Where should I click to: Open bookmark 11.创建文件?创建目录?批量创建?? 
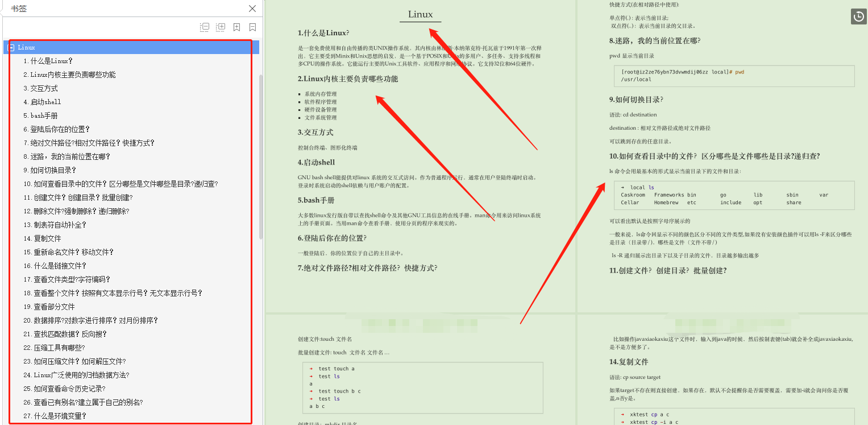pos(78,197)
